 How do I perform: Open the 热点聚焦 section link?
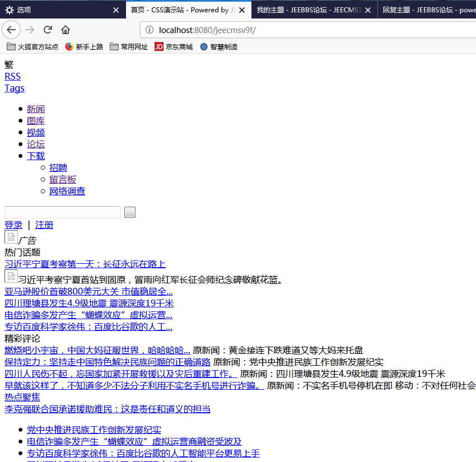pyautogui.click(x=22, y=397)
